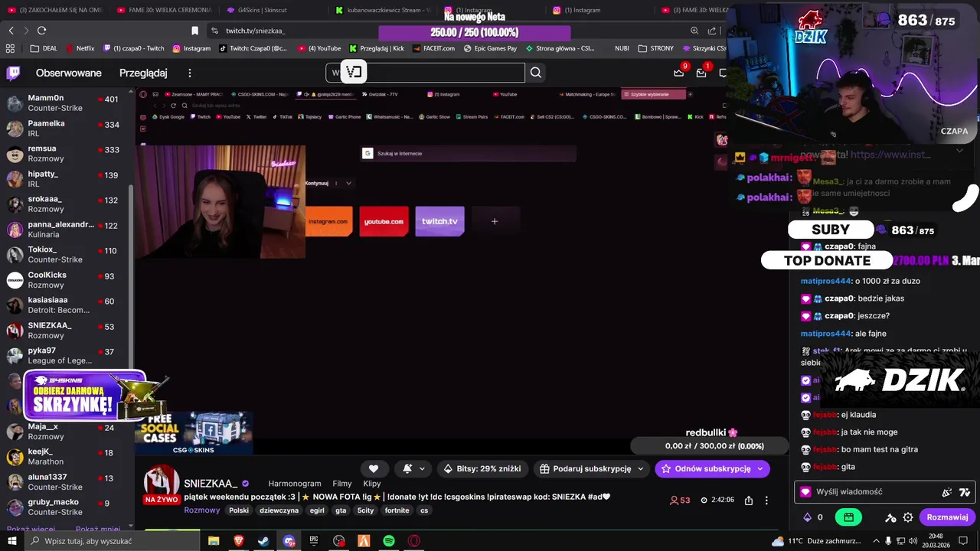
Task: Switch to the kubanowaczkiewicz Stream tab
Action: tap(383, 10)
